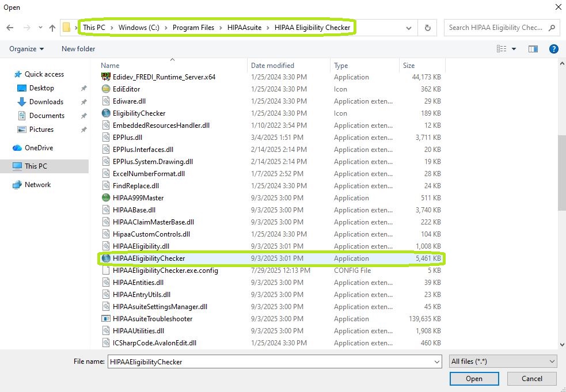Open Documents in navigation pane
The height and width of the screenshot is (392, 566).
coord(47,116)
